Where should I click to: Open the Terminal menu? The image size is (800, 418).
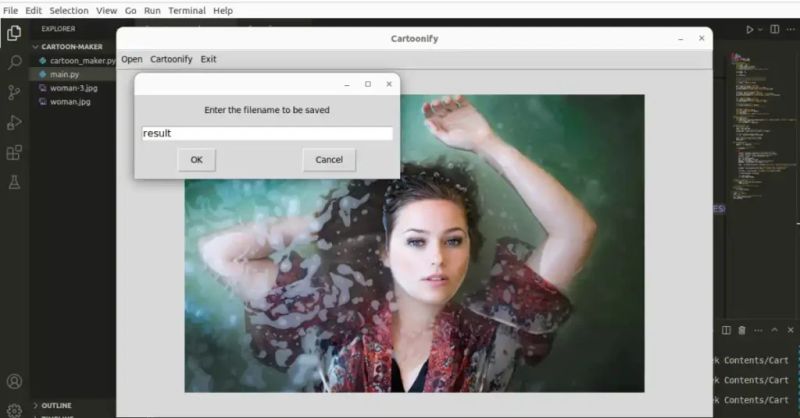187,10
